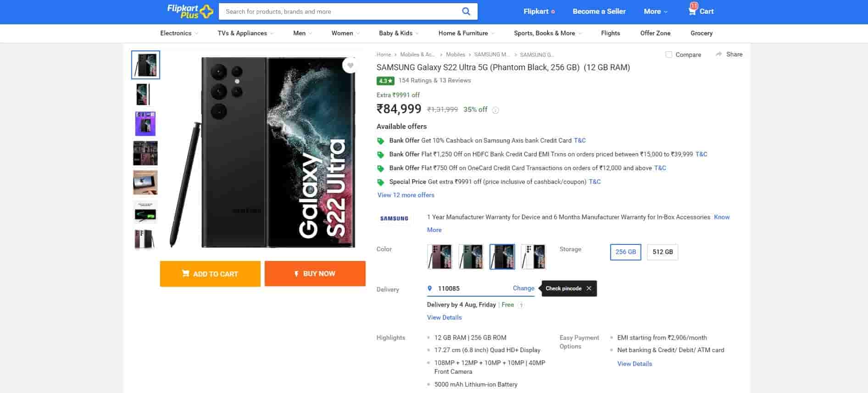Click the delivery charge help icon
Image resolution: width=868 pixels, height=393 pixels.
pos(521,305)
